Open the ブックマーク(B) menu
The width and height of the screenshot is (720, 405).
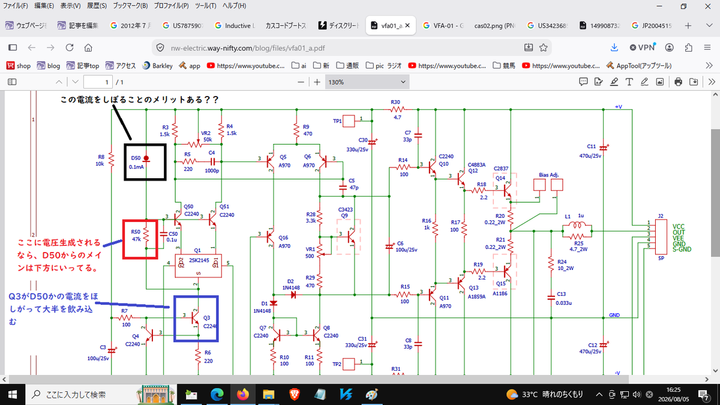click(x=130, y=6)
